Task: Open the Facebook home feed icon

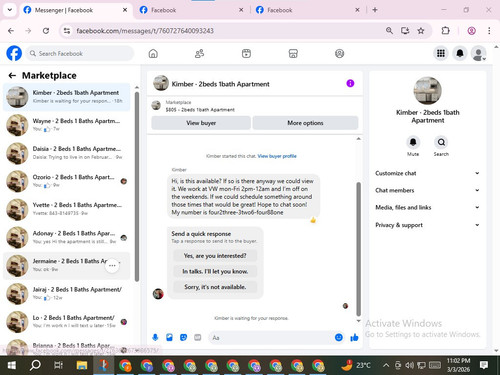Action: (153, 54)
